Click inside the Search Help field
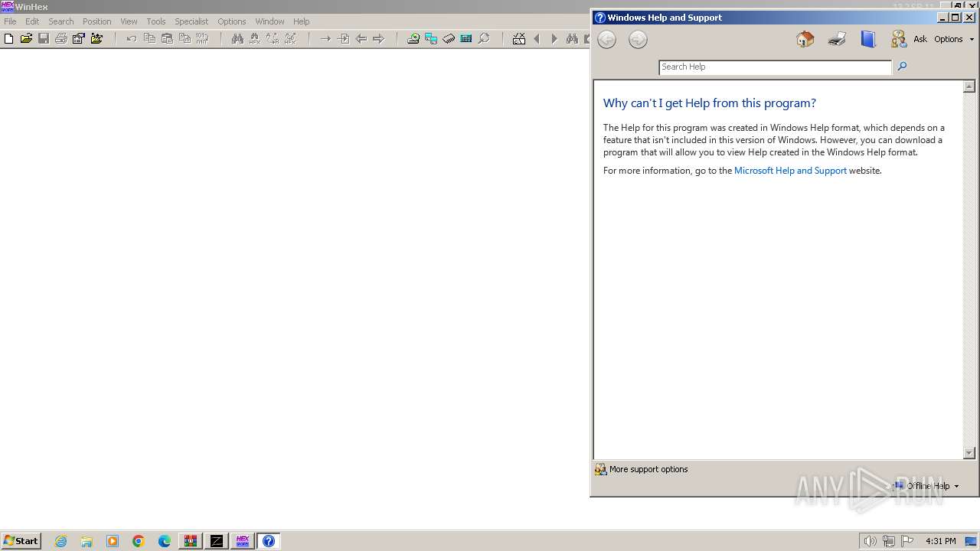The height and width of the screenshot is (551, 980). point(775,67)
